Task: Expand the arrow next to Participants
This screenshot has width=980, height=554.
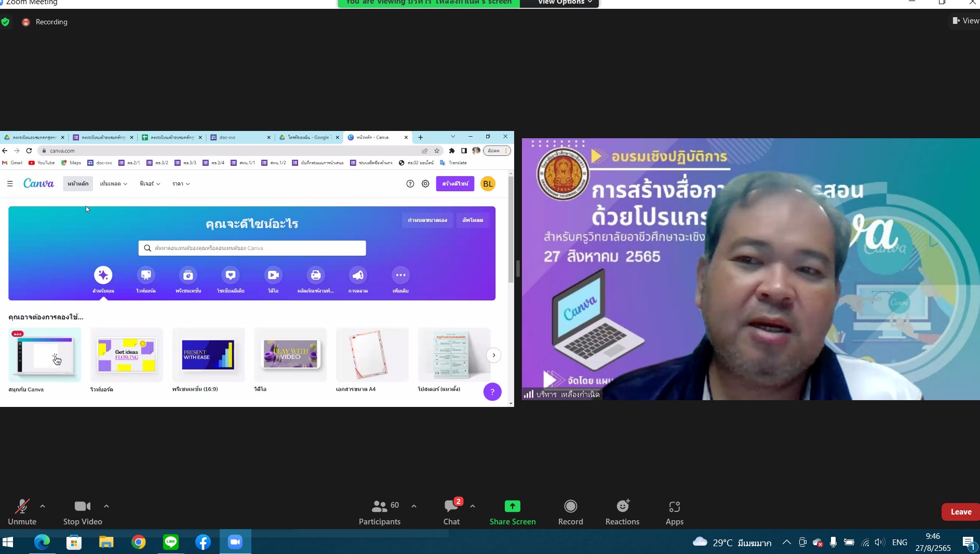Action: pos(414,506)
